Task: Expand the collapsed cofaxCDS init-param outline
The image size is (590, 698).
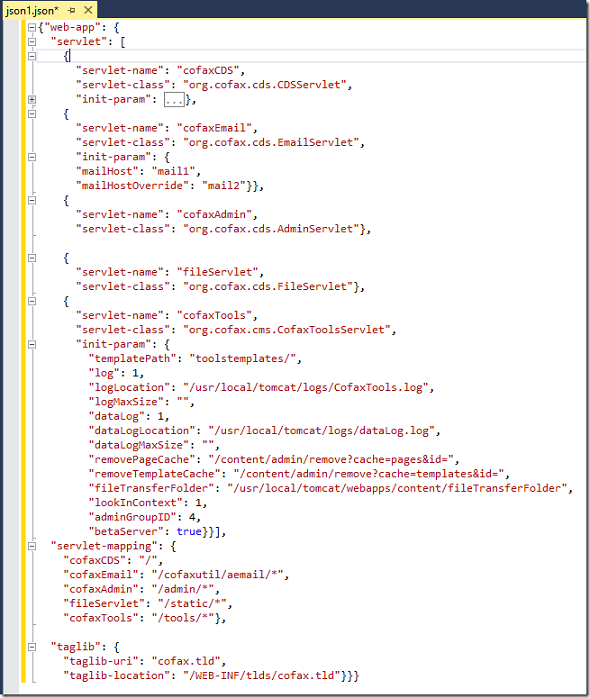Action: tap(32, 99)
